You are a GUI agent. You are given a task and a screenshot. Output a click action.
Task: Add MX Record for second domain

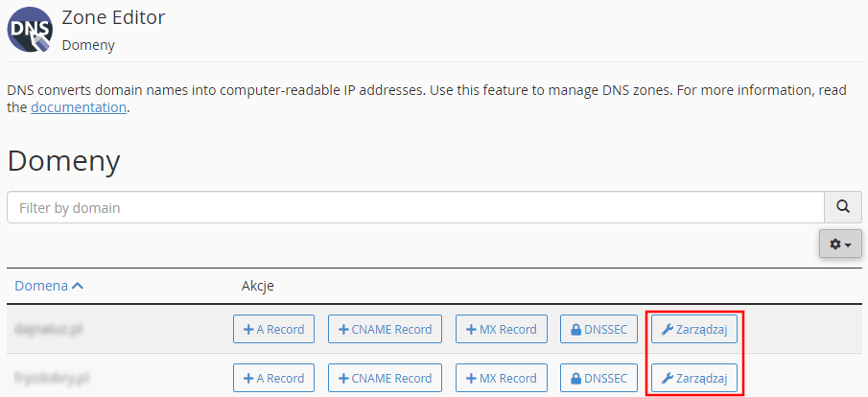click(x=501, y=378)
